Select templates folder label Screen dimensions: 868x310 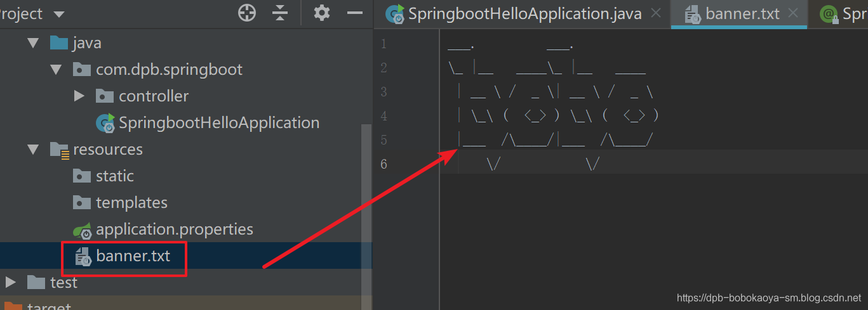(131, 203)
